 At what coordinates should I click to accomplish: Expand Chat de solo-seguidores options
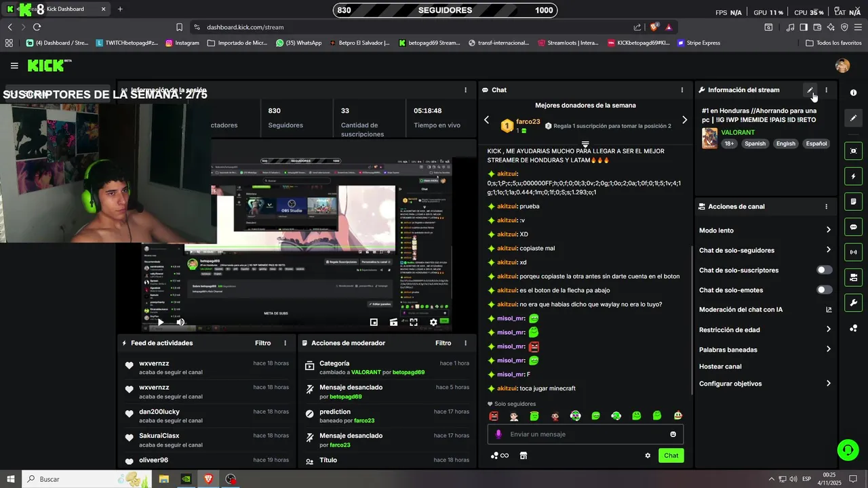[x=828, y=250]
